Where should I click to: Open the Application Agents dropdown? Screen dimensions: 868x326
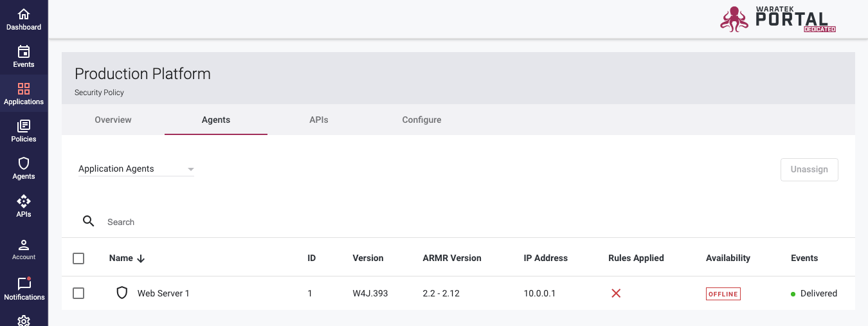click(136, 169)
